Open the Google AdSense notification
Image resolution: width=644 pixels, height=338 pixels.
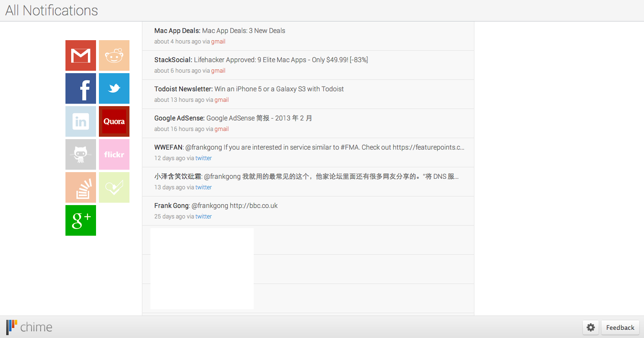(x=308, y=123)
